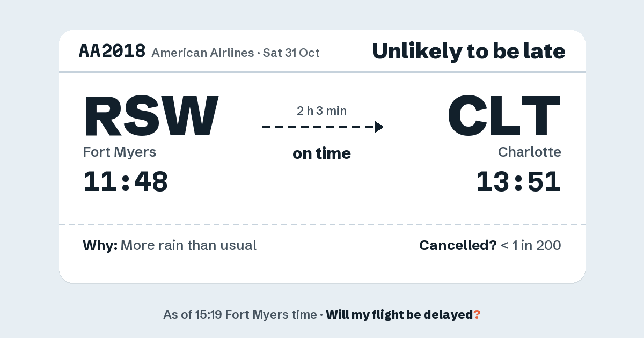The height and width of the screenshot is (338, 644).
Task: Click the Fort Myers city name
Action: 120,152
